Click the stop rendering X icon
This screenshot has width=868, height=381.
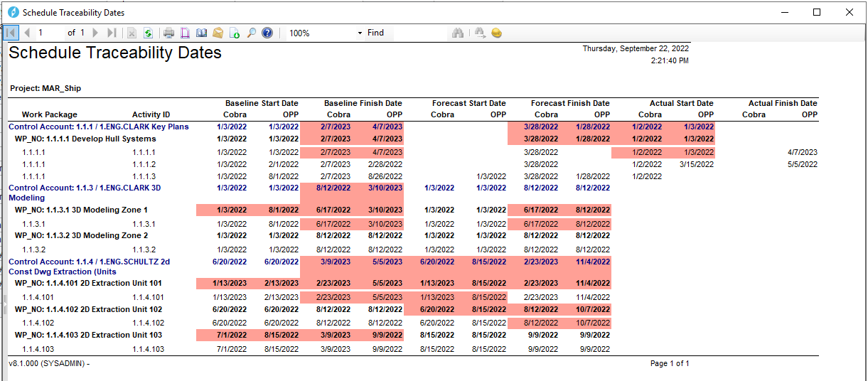click(132, 33)
